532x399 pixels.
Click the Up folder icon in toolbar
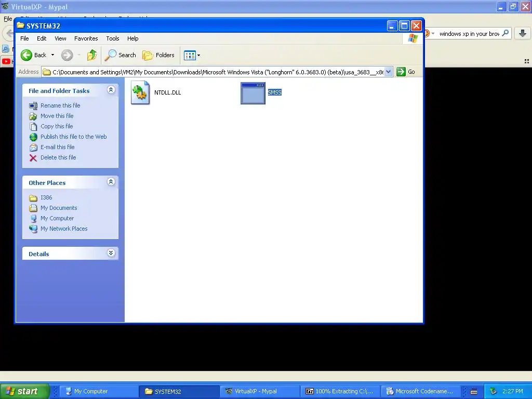92,55
